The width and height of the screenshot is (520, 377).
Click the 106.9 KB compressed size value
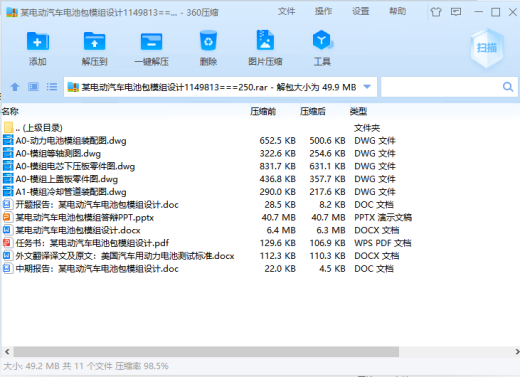[x=327, y=243]
